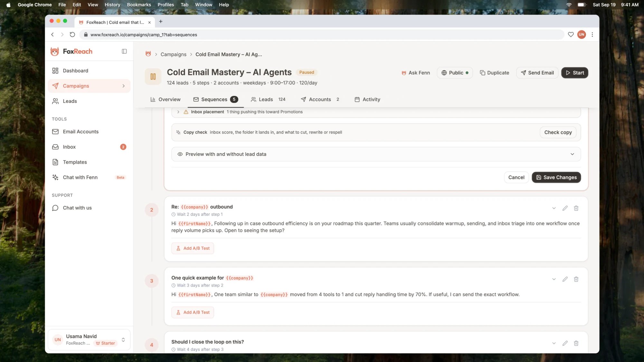Image resolution: width=644 pixels, height=362 pixels.
Task: Click the Check copy button
Action: click(x=558, y=132)
